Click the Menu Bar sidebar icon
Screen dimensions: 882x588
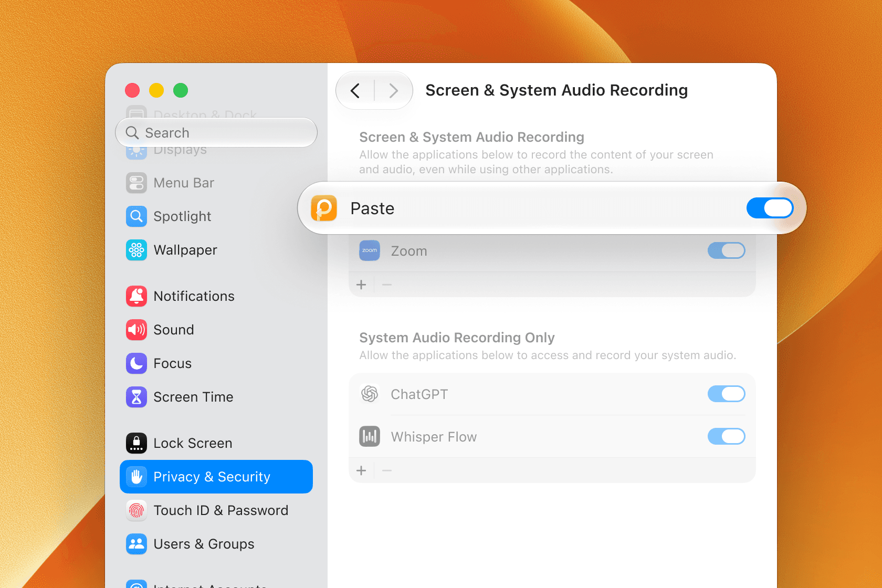point(136,183)
